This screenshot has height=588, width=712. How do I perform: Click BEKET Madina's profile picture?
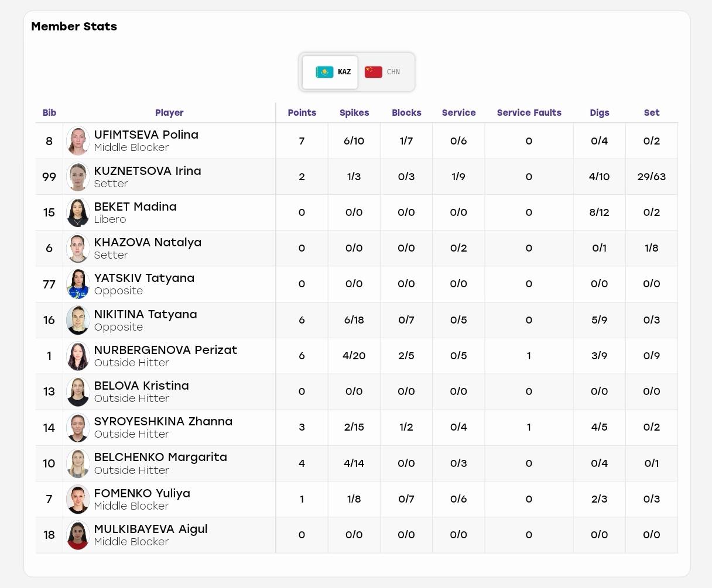(x=78, y=212)
